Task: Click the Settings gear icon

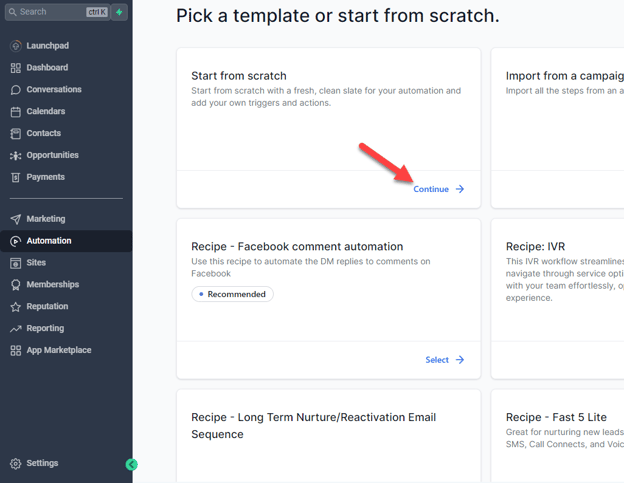Action: (x=16, y=464)
